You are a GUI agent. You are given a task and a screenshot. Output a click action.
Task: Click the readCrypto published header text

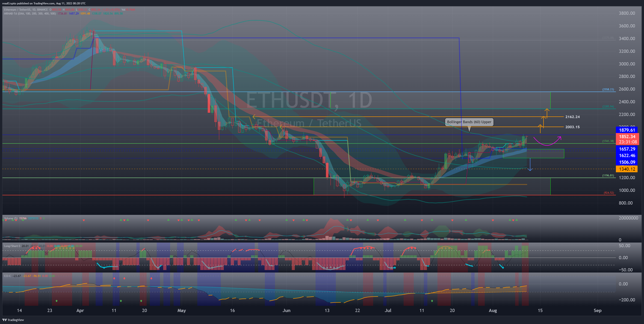44,3
